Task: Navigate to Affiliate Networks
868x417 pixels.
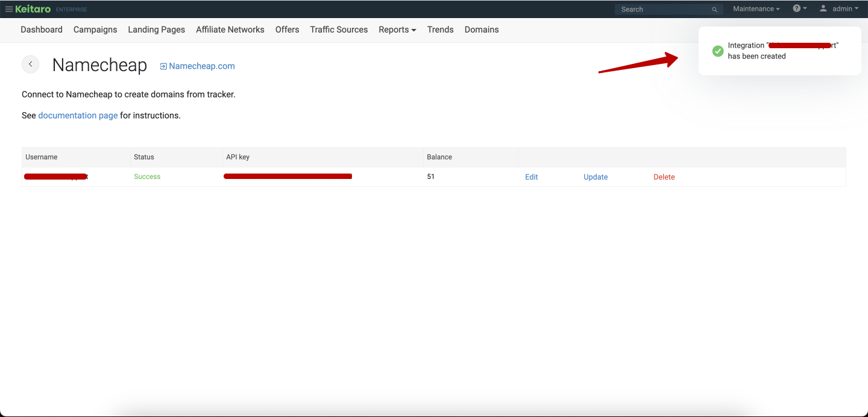Action: 230,30
